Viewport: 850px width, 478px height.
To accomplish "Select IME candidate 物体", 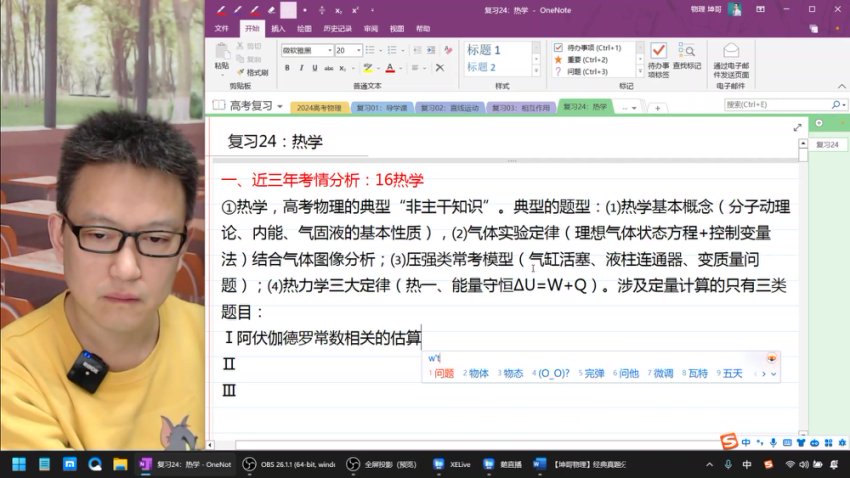I will coord(475,373).
